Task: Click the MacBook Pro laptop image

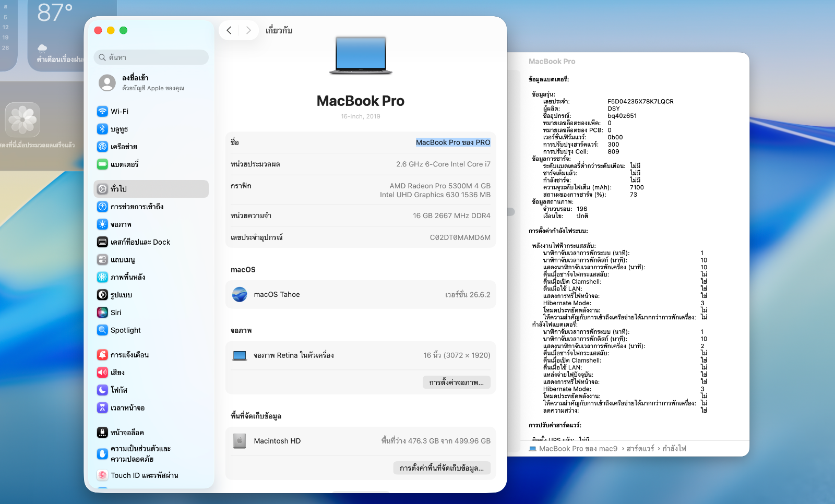Action: [361, 55]
